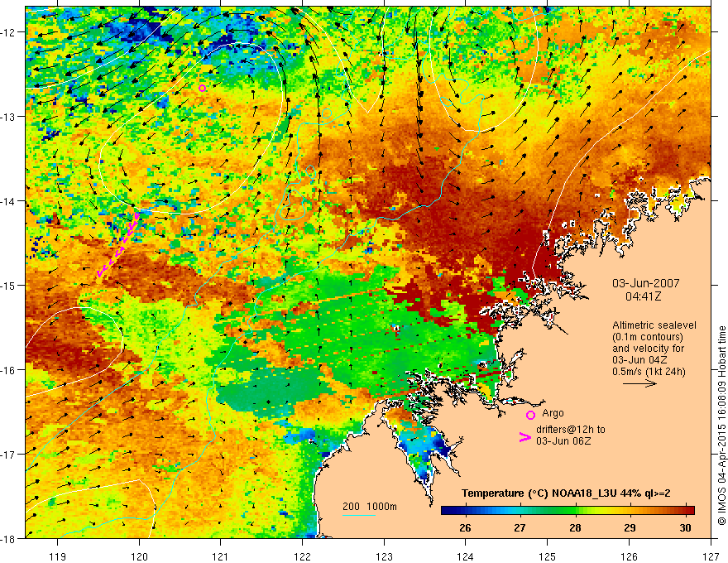Click the longitude axis label 123

pyautogui.click(x=384, y=556)
